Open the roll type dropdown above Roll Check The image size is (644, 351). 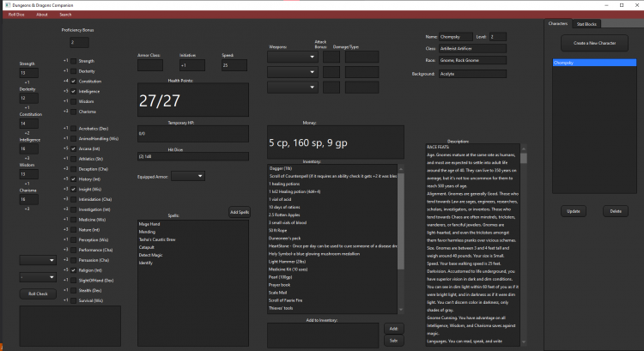tap(37, 260)
